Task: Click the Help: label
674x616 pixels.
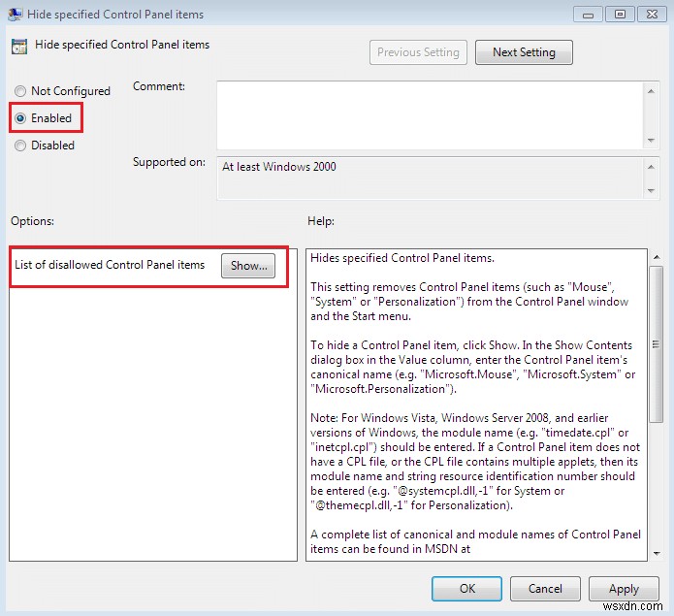Action: pyautogui.click(x=321, y=221)
